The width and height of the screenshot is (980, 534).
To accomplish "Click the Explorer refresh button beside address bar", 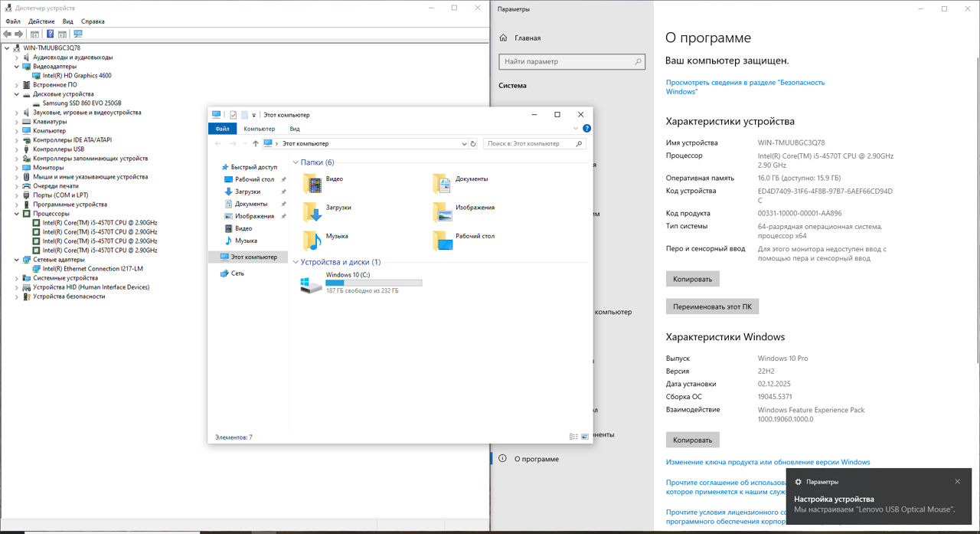I will pyautogui.click(x=473, y=144).
